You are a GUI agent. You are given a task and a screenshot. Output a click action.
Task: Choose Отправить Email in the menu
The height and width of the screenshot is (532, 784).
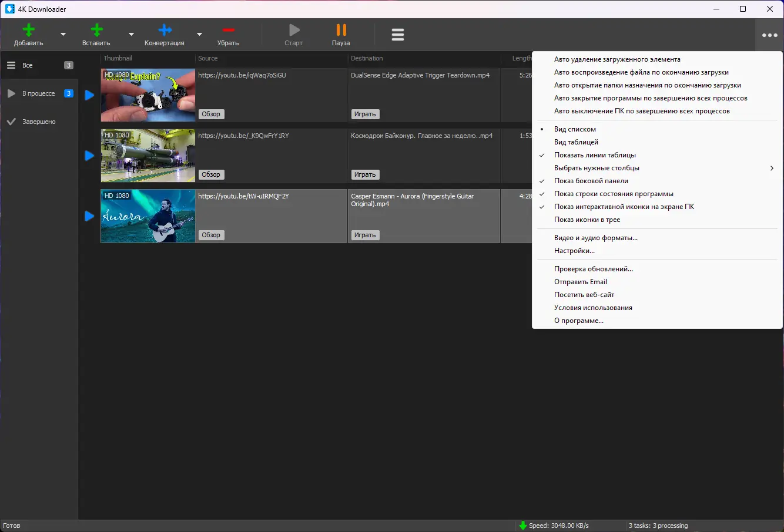point(657,282)
